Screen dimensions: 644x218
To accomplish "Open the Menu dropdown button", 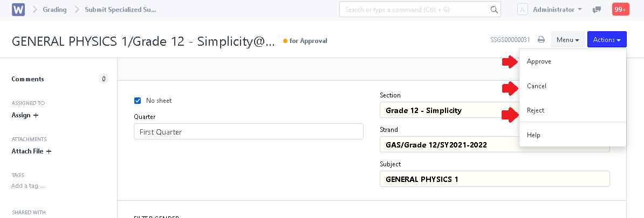I will pos(567,40).
